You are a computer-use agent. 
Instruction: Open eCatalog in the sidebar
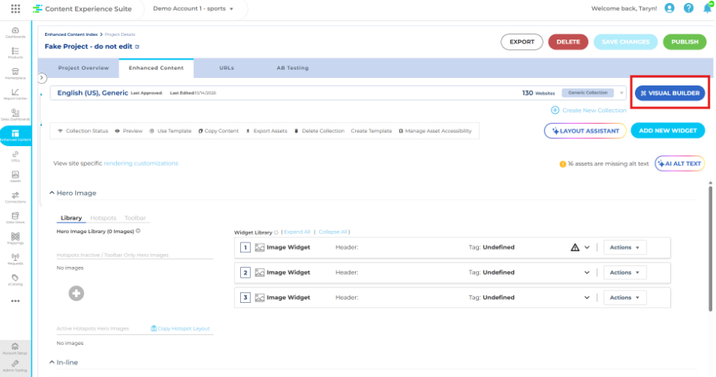click(16, 280)
